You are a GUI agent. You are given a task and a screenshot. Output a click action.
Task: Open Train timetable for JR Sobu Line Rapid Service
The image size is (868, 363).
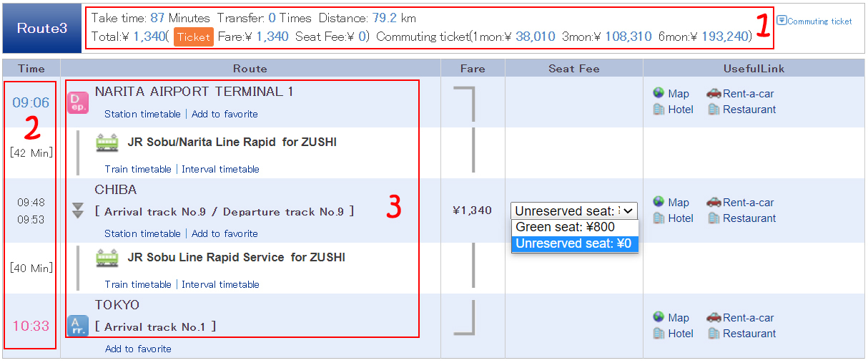138,284
